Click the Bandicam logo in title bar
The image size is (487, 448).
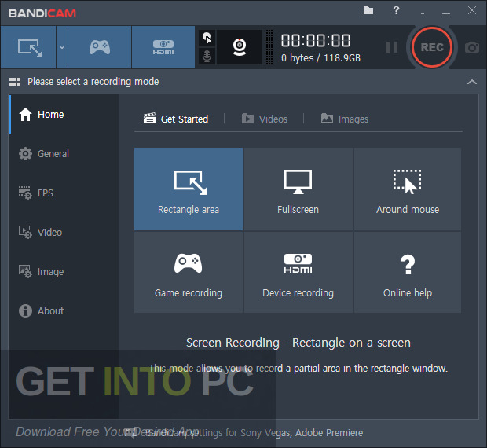pyautogui.click(x=42, y=13)
